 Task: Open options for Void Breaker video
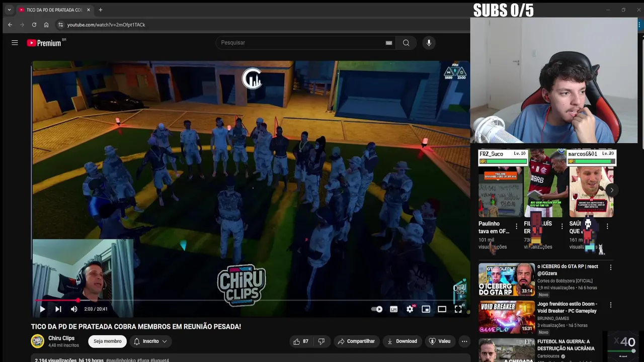(611, 305)
